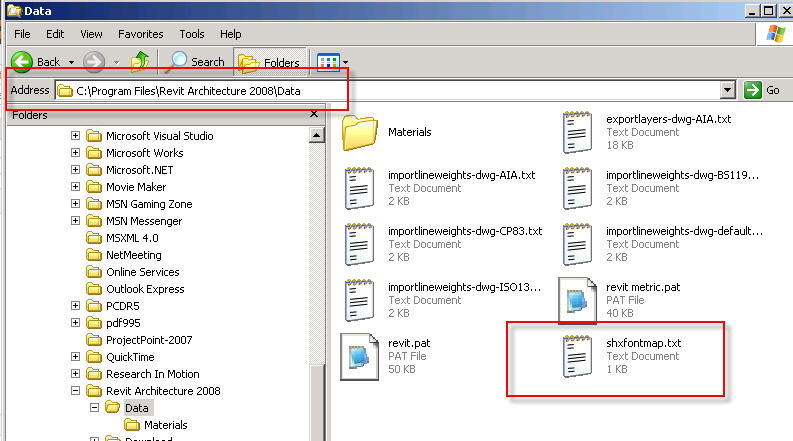Click the Go button

pyautogui.click(x=762, y=91)
